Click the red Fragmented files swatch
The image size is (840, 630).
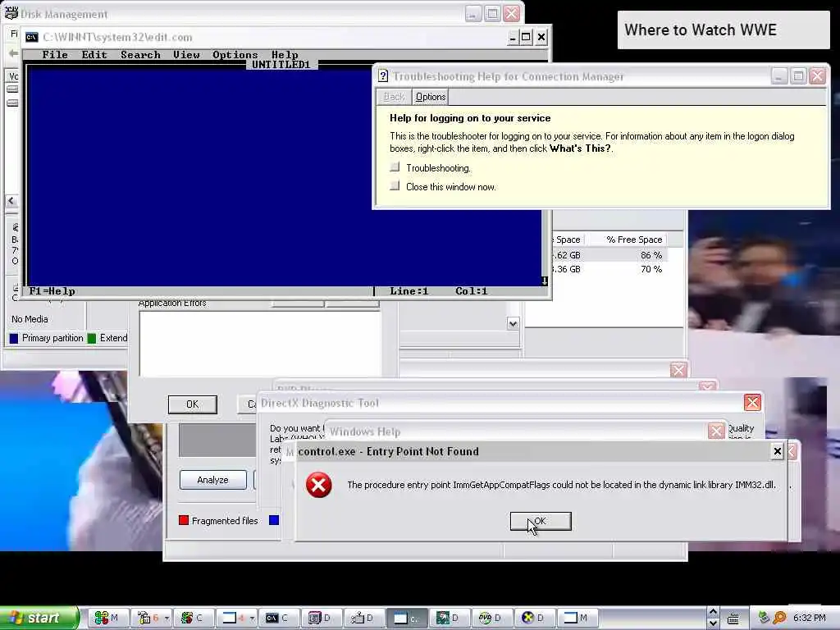click(x=184, y=520)
